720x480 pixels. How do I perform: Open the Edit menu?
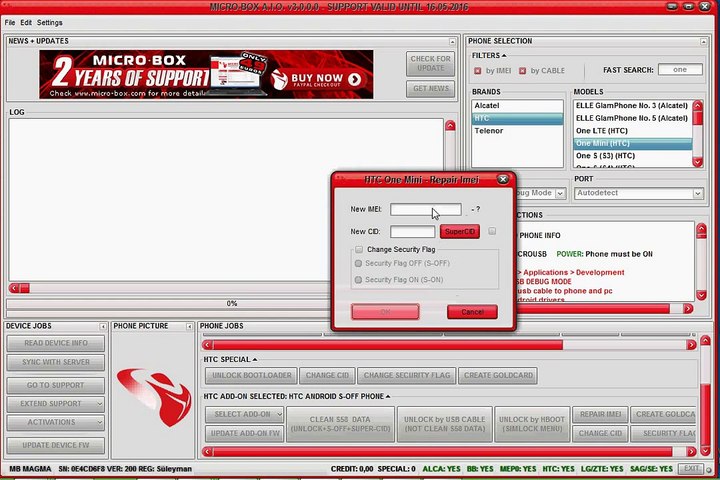[26, 23]
